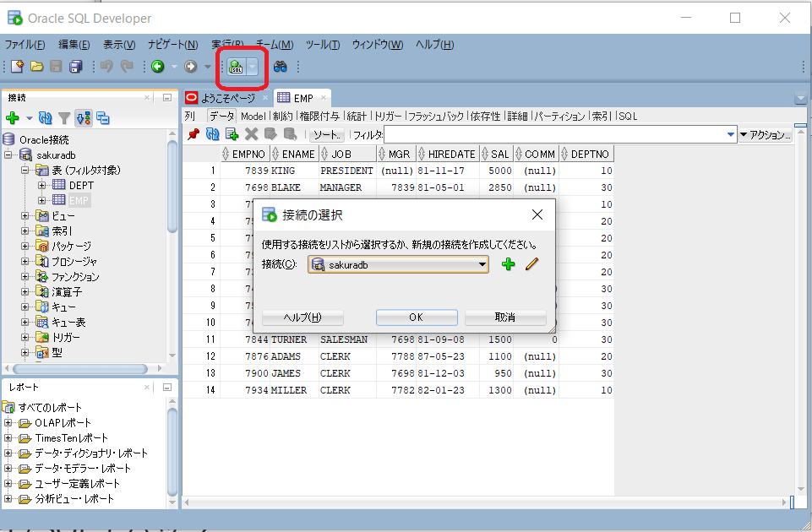
Task: Insert a new row in EMP data
Action: (x=232, y=134)
